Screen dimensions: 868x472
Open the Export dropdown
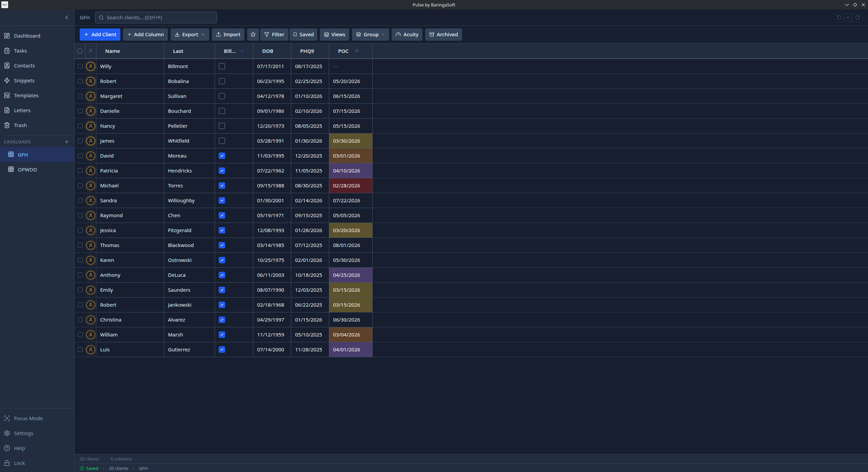(x=190, y=34)
